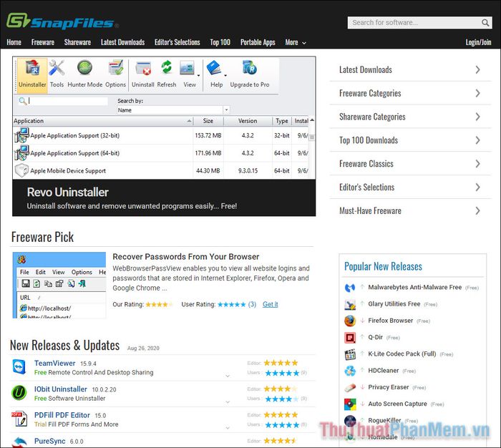501x448 pixels.
Task: Click the Privacy Eraser icon
Action: click(x=350, y=388)
